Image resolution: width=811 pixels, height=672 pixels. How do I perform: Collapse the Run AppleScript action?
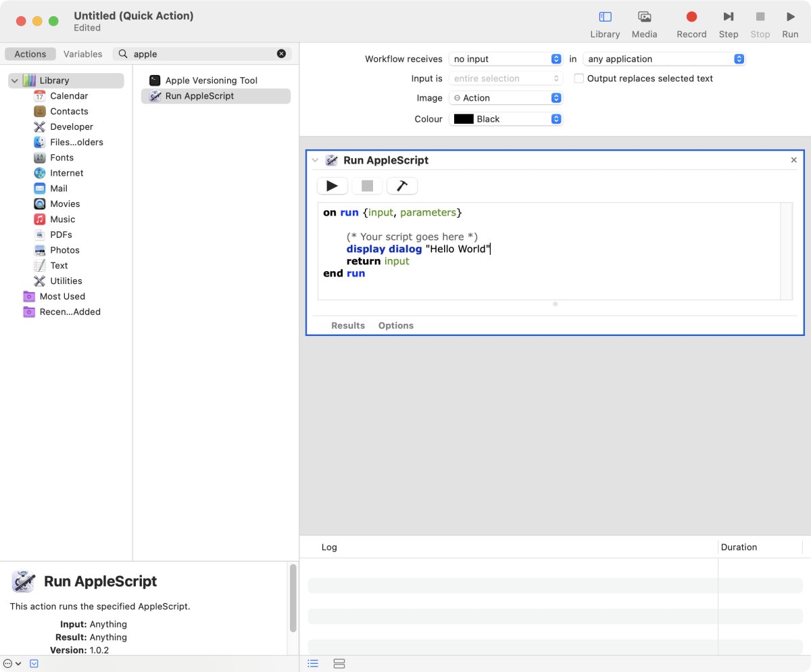click(x=315, y=160)
